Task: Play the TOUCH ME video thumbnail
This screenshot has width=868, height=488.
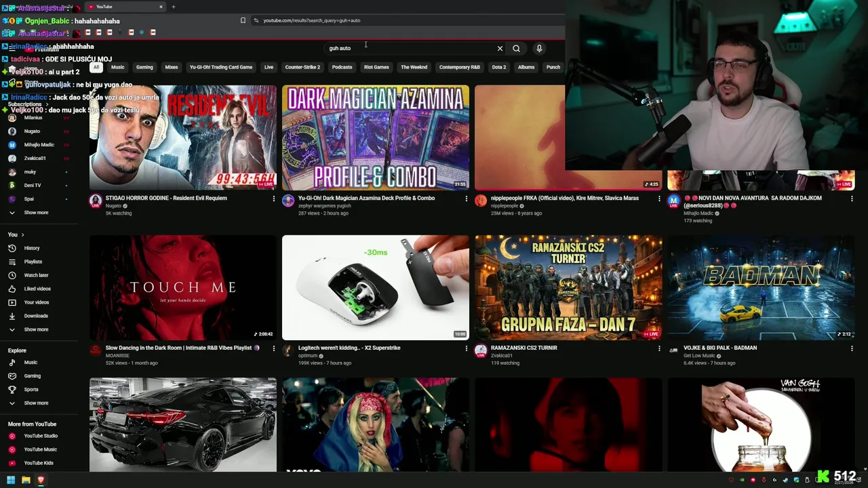Action: tap(183, 287)
